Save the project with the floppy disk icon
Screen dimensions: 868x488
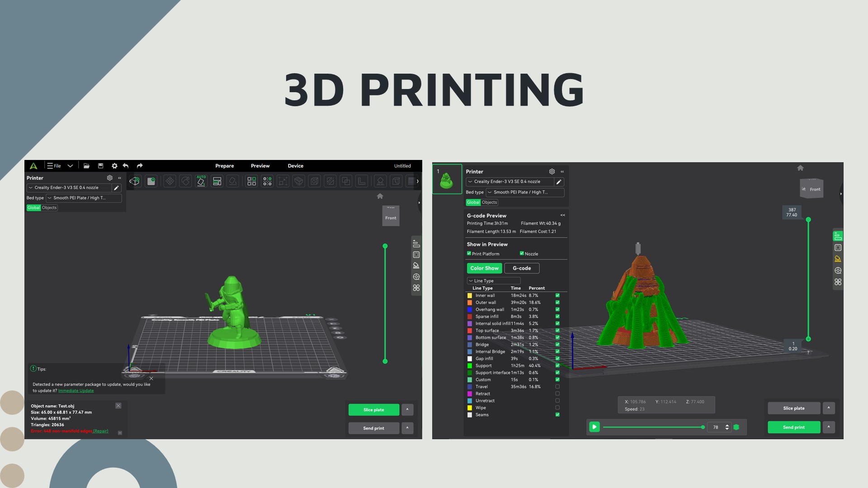point(101,166)
